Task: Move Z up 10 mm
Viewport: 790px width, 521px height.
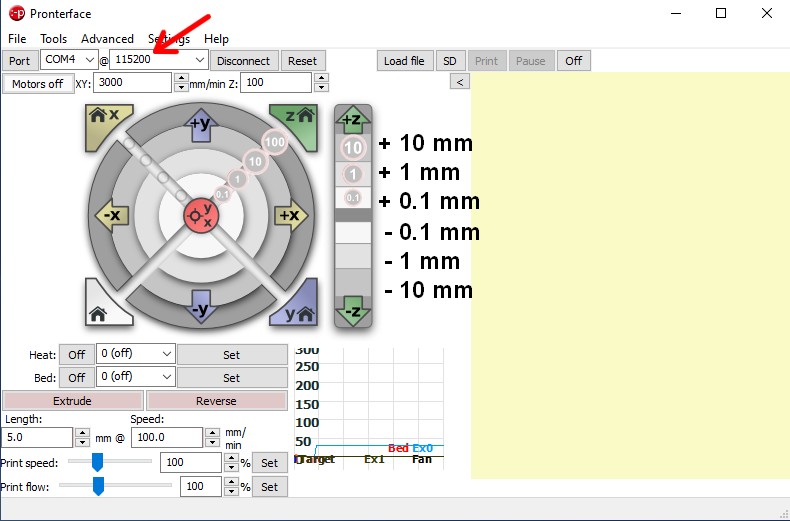Action: (x=353, y=148)
